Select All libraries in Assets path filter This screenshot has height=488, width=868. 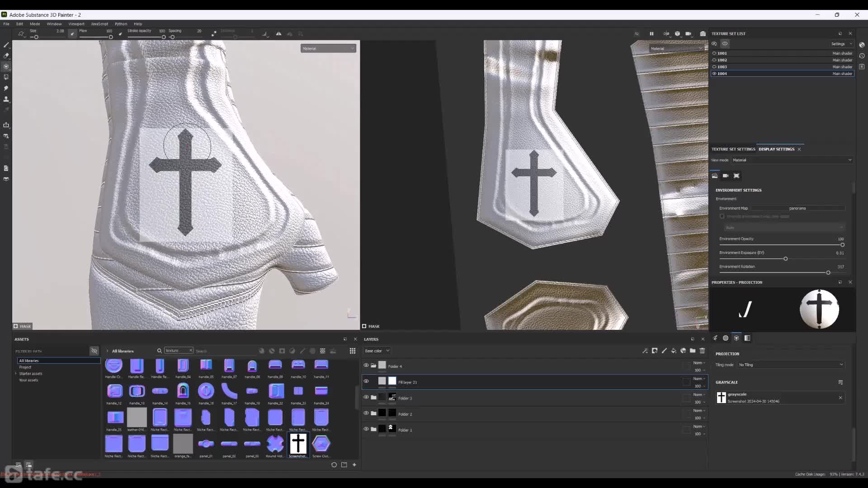click(59, 361)
